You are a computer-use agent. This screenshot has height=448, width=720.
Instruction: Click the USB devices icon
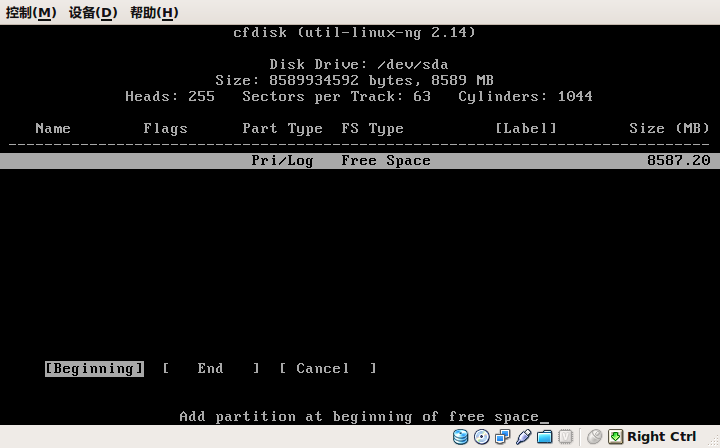pyautogui.click(x=523, y=437)
